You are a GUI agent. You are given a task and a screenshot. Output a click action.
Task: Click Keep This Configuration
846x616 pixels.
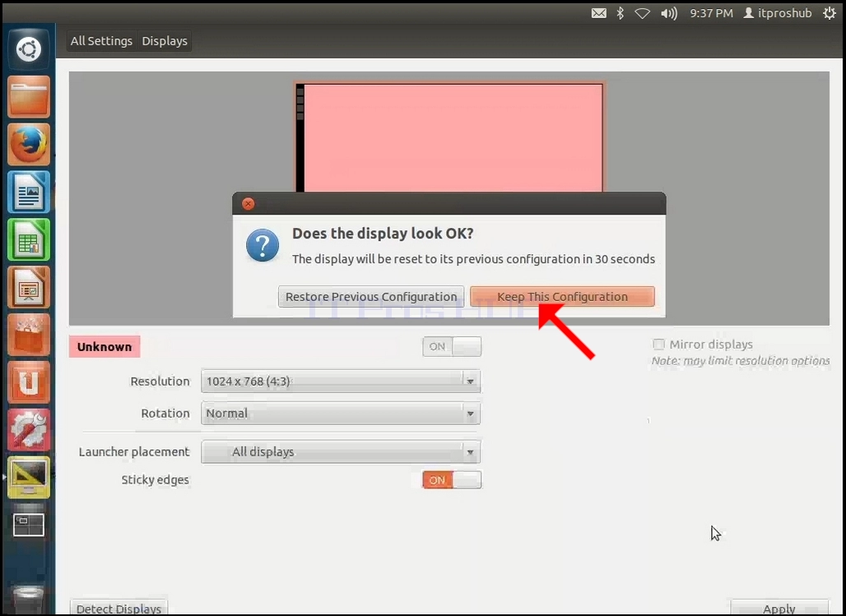click(562, 297)
